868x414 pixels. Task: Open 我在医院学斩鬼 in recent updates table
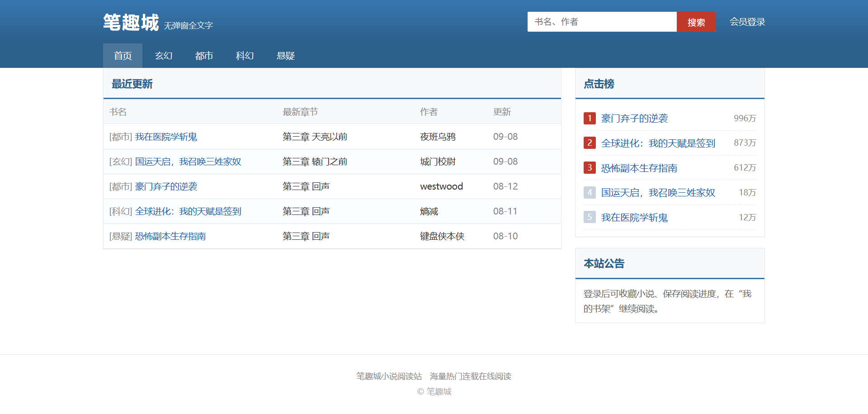pos(166,137)
